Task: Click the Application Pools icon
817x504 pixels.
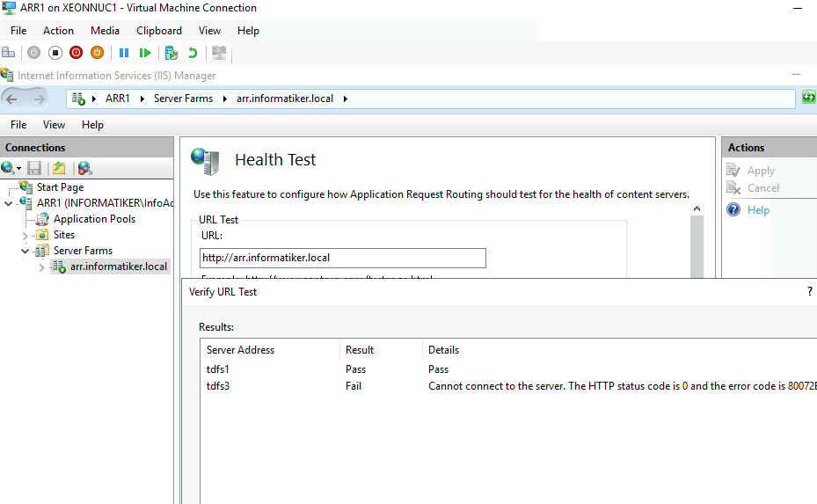Action: 42,219
